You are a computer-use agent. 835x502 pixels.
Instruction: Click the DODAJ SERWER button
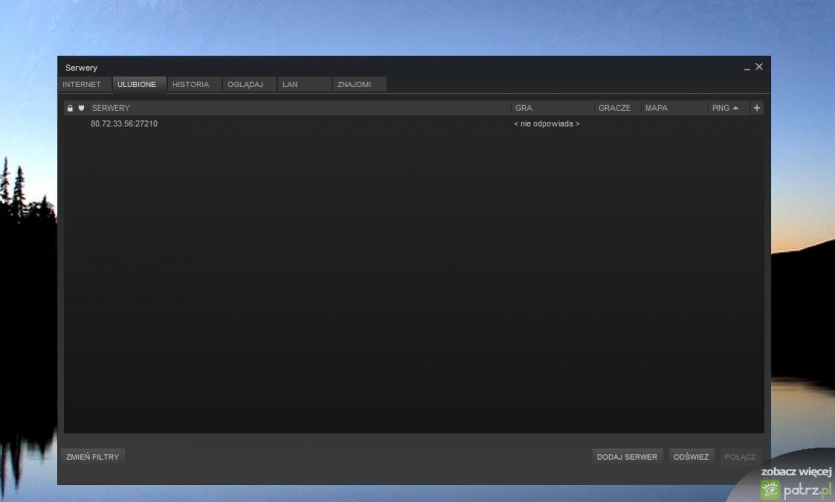627,457
